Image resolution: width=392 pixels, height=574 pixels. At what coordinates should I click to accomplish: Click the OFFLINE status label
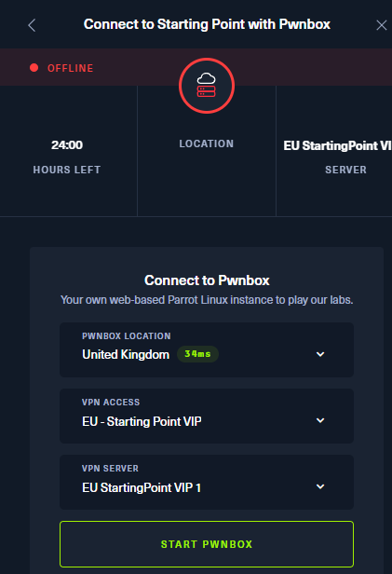pyautogui.click(x=70, y=68)
